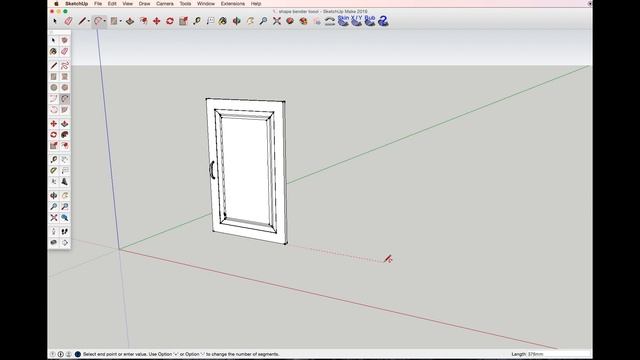
Task: Choose Polygon tool in Large Tool Set palette
Action: point(64,87)
